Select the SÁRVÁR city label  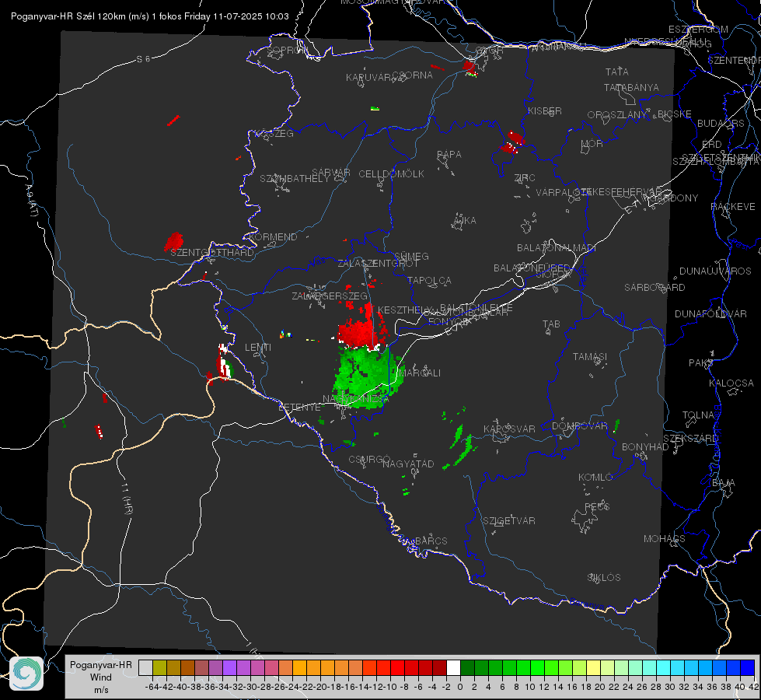coord(331,173)
